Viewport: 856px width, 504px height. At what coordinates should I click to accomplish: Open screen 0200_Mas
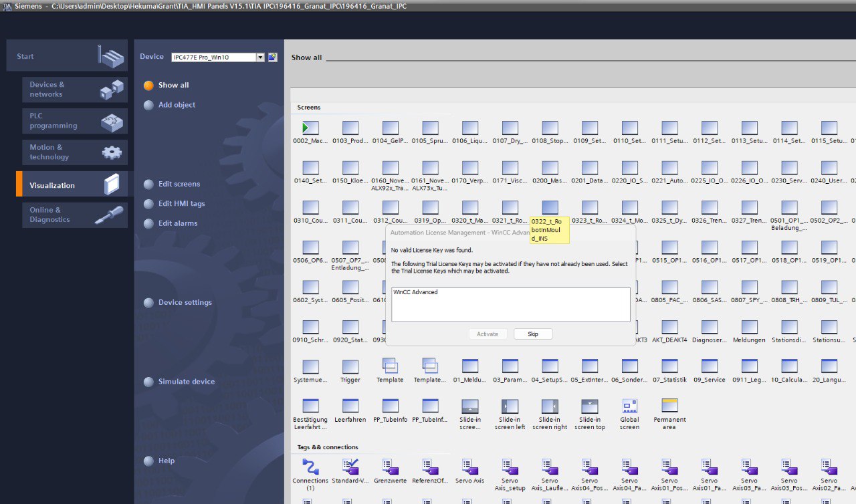(x=550, y=168)
